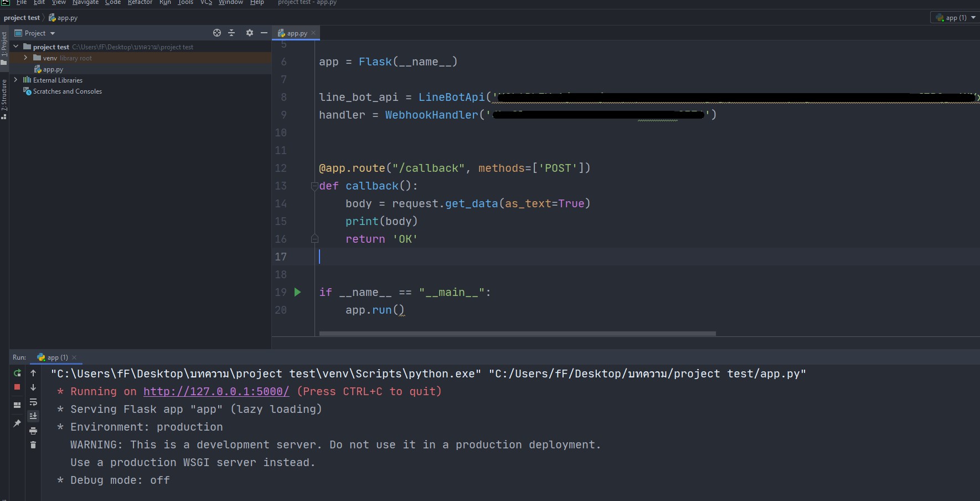The width and height of the screenshot is (980, 501).
Task: Toggle the 1: Project side tool window tab
Action: tap(4, 48)
